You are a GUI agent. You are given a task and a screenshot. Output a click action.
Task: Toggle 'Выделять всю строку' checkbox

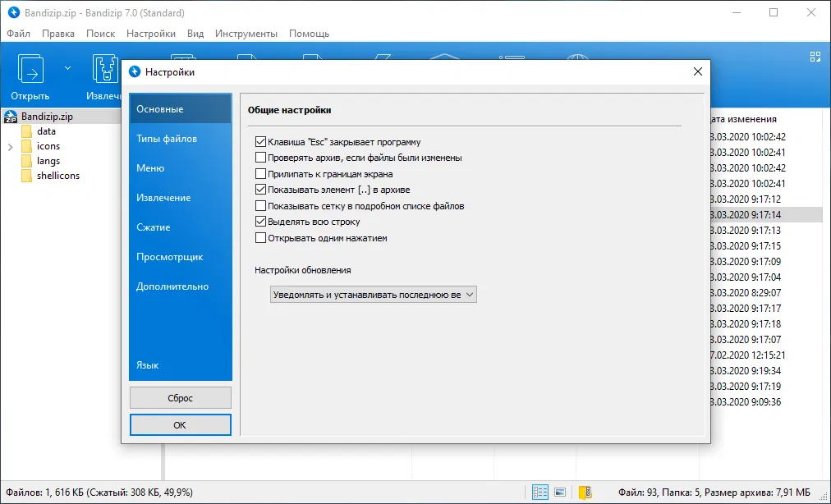(260, 222)
